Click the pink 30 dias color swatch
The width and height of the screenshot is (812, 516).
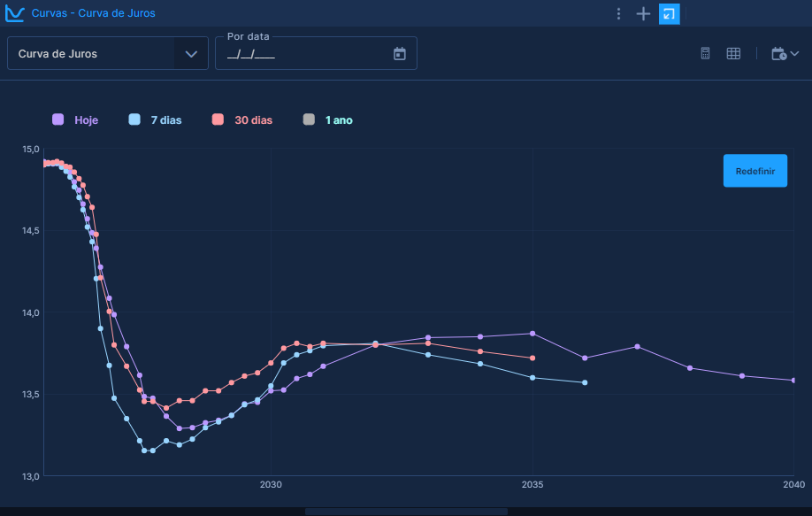[x=218, y=119]
